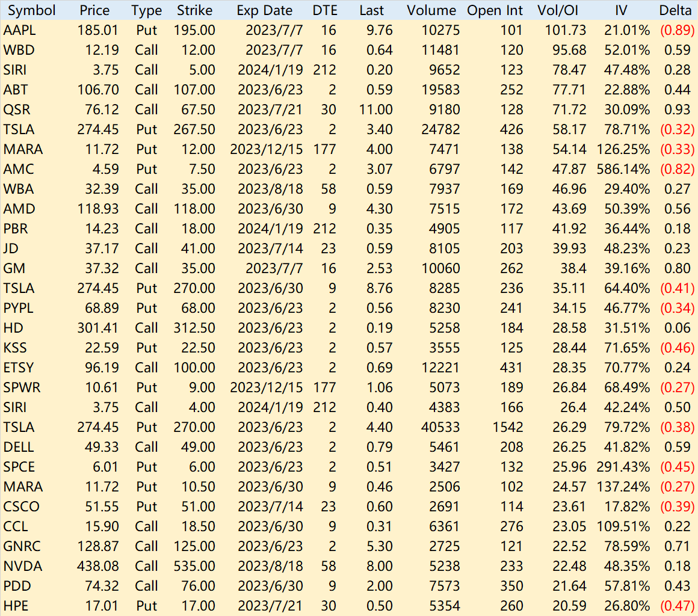Select strike price 267.50

194,129
